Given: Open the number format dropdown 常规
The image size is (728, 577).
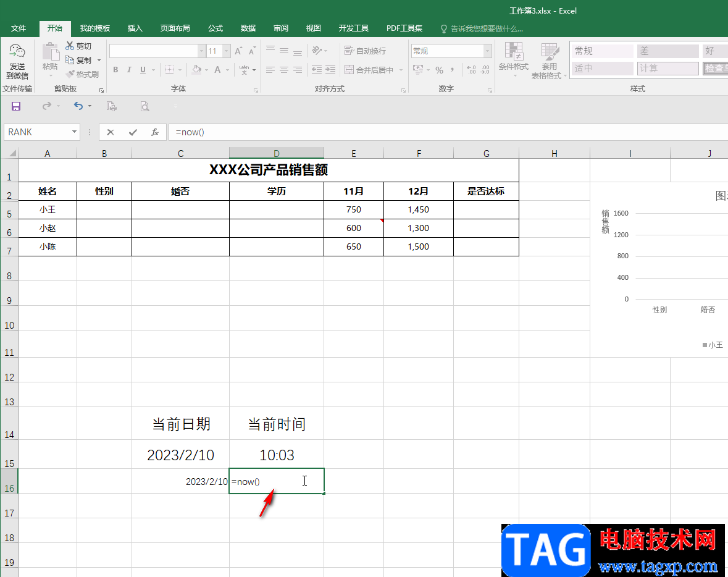Looking at the screenshot, I should click(487, 51).
